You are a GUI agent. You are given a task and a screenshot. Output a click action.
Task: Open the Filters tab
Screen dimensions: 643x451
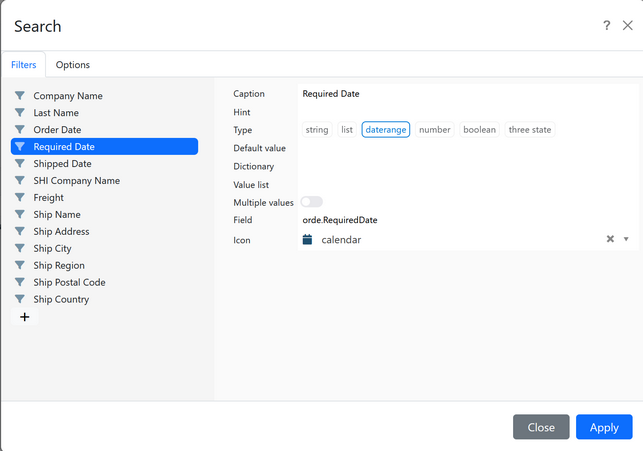pos(23,65)
